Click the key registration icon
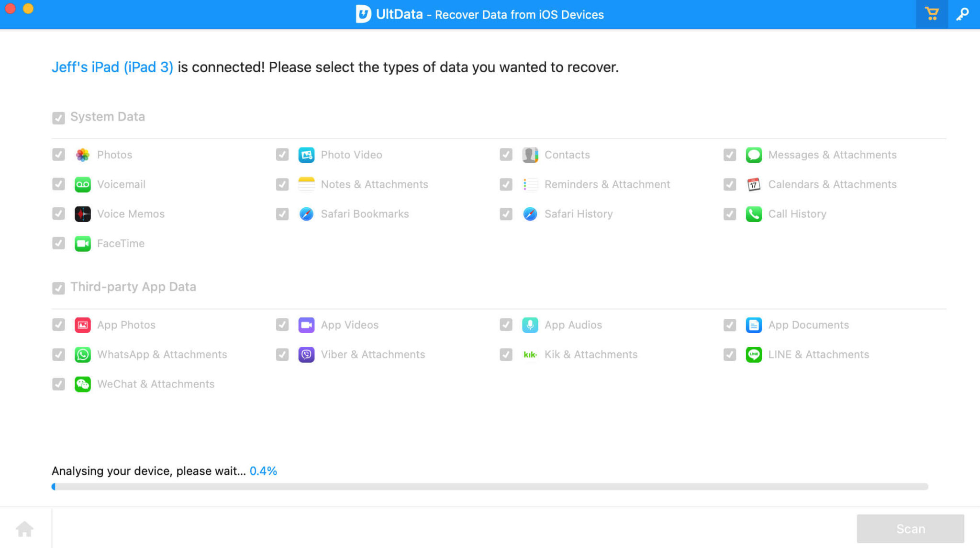This screenshot has width=980, height=548. coord(962,14)
